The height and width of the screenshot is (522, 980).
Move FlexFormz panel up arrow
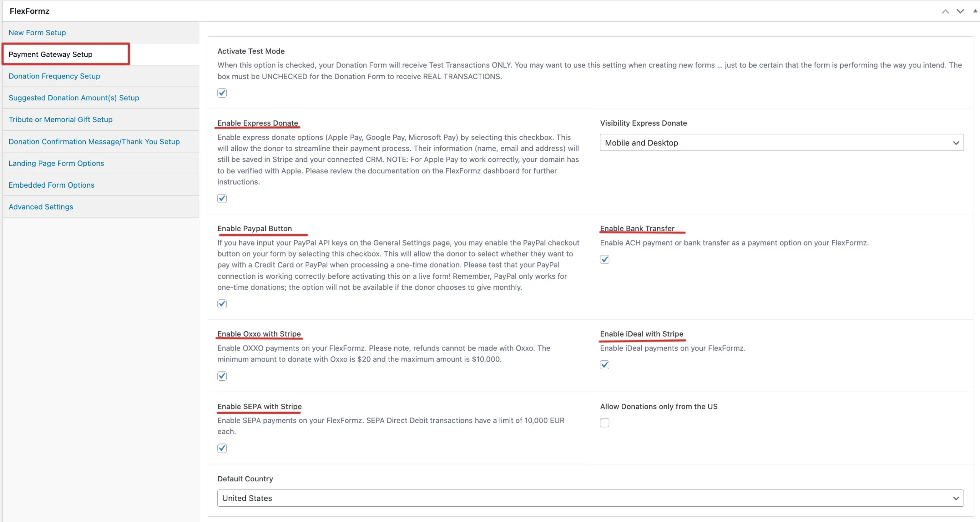pyautogui.click(x=945, y=11)
